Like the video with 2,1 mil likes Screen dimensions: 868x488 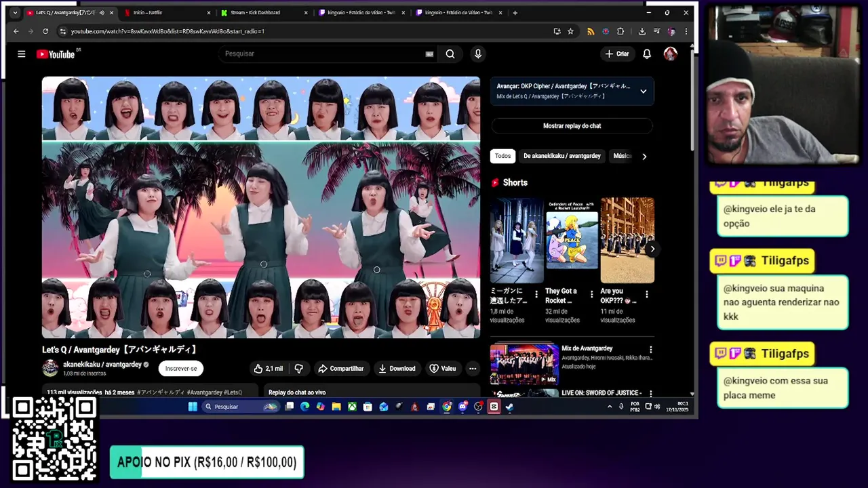[268, 368]
